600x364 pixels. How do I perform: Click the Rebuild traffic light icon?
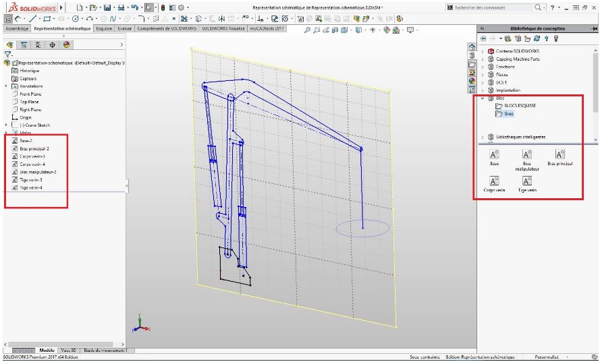point(163,7)
